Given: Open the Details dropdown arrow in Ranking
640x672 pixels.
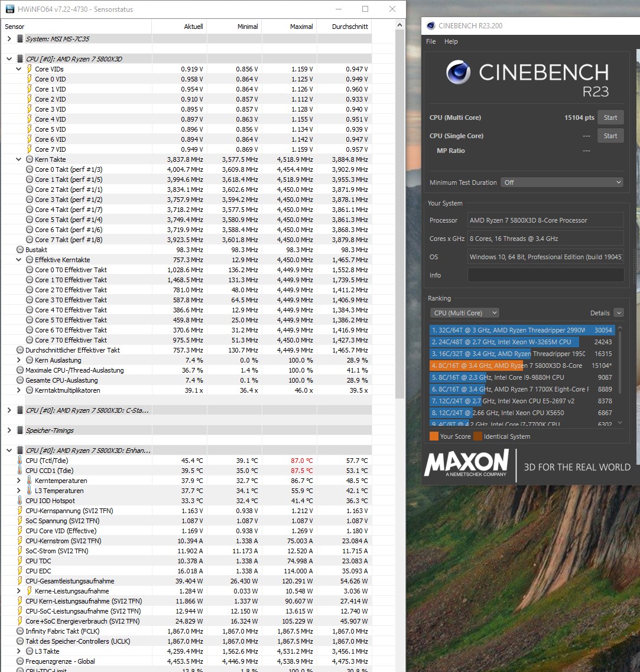Looking at the screenshot, I should click(x=619, y=313).
